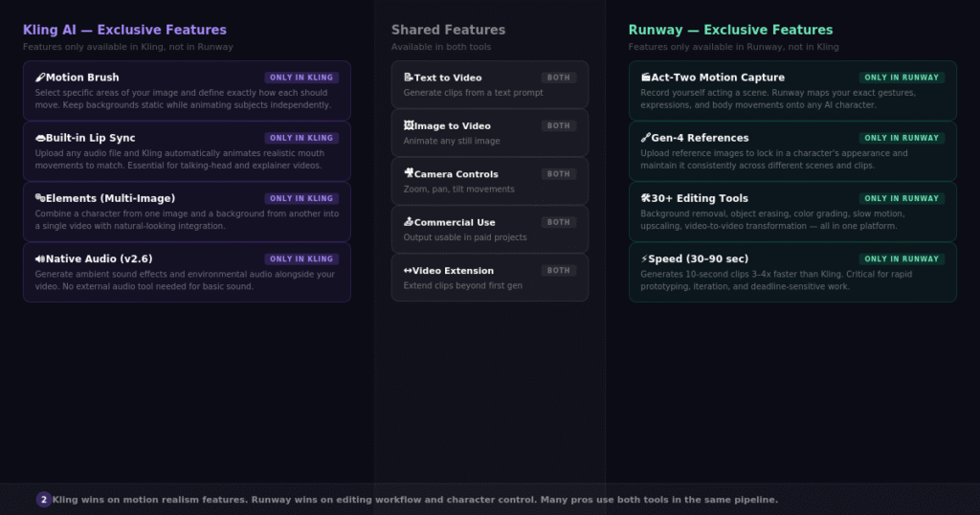Click the Text to Video icon
Viewport: 980px width, 515px height.
408,78
